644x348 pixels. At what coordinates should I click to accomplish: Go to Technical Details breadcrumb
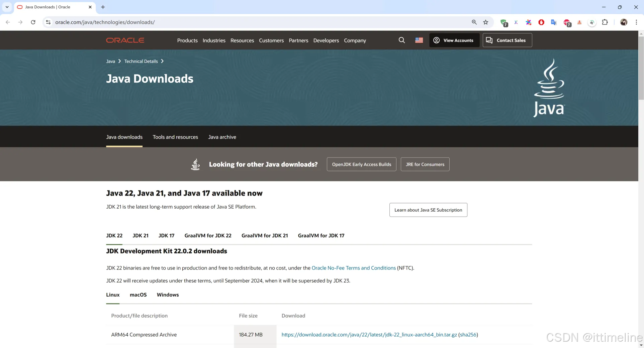click(x=141, y=61)
